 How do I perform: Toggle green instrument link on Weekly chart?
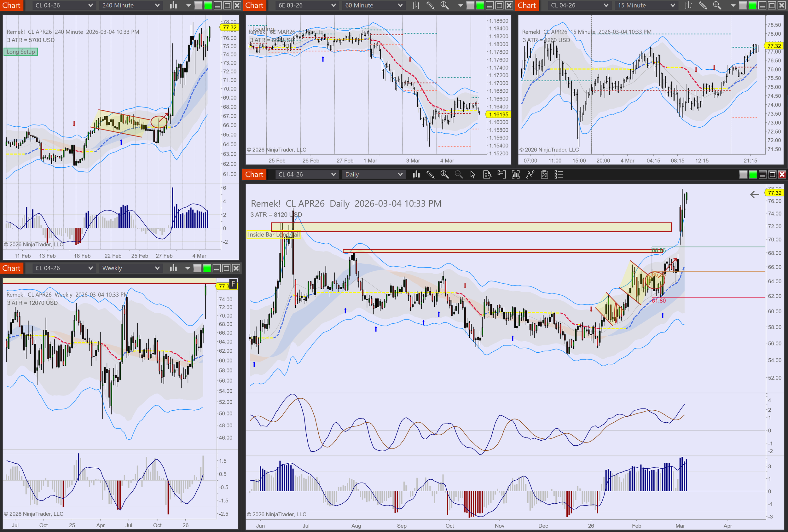(207, 268)
